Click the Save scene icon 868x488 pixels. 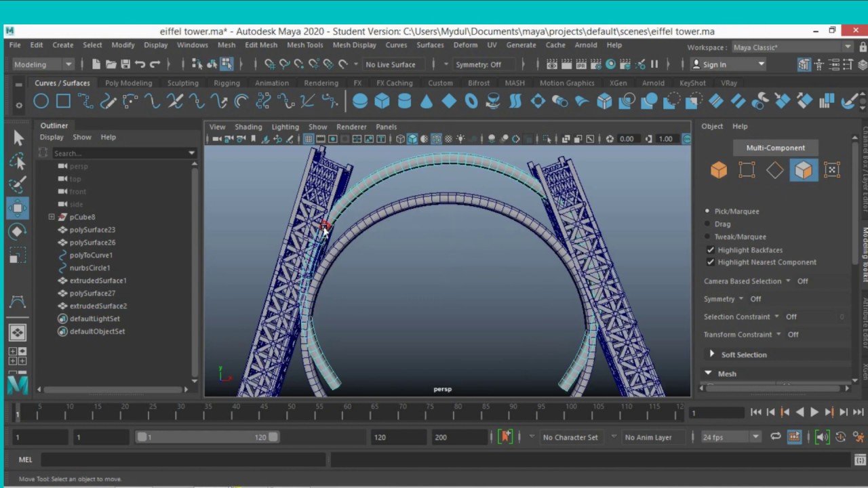(125, 64)
